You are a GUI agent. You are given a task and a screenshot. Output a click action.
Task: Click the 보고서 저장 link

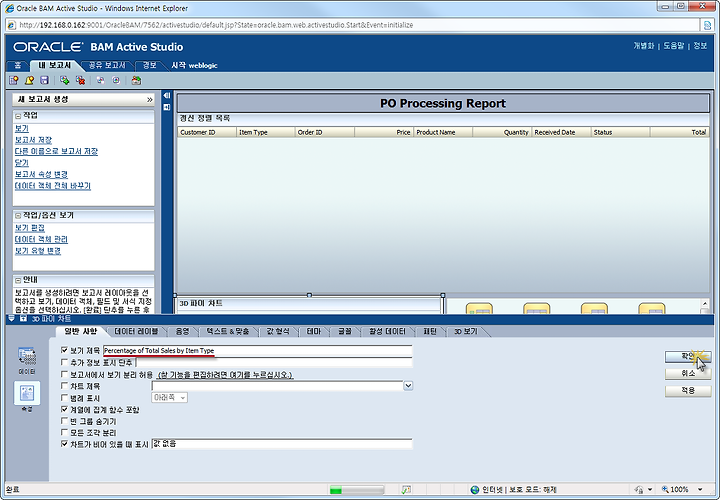tap(34, 140)
